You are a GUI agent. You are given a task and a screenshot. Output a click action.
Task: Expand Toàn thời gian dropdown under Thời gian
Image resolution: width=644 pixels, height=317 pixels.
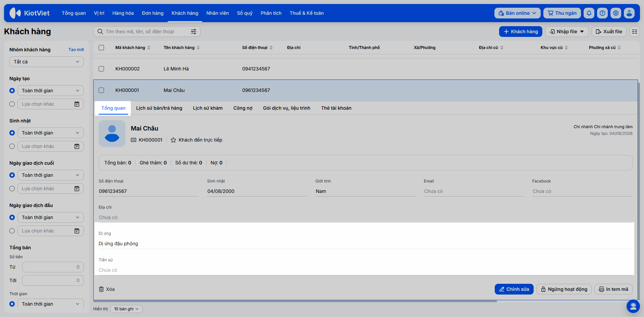(51, 304)
